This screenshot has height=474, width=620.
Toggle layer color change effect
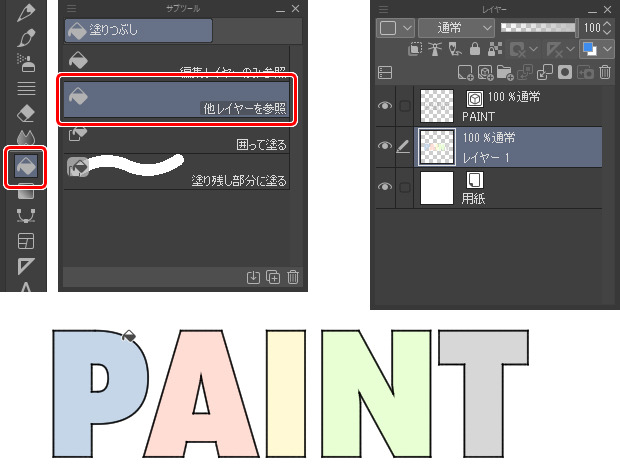click(589, 49)
